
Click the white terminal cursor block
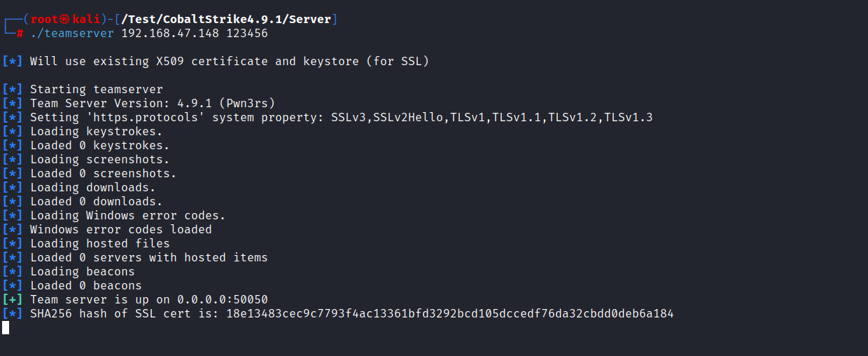[x=6, y=328]
